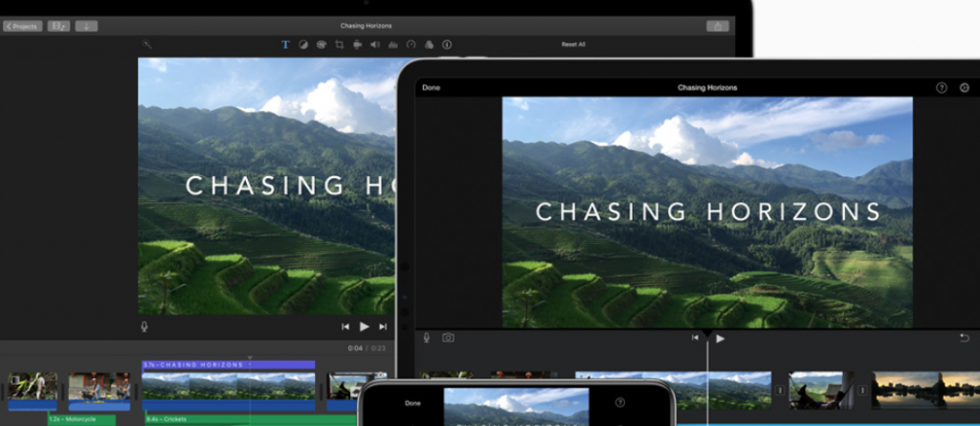Jump to beginning on iPad viewer
The height and width of the screenshot is (426, 980).
click(x=695, y=338)
